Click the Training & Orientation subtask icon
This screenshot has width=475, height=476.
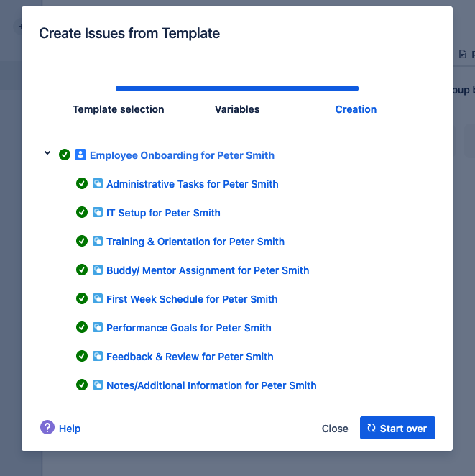98,242
